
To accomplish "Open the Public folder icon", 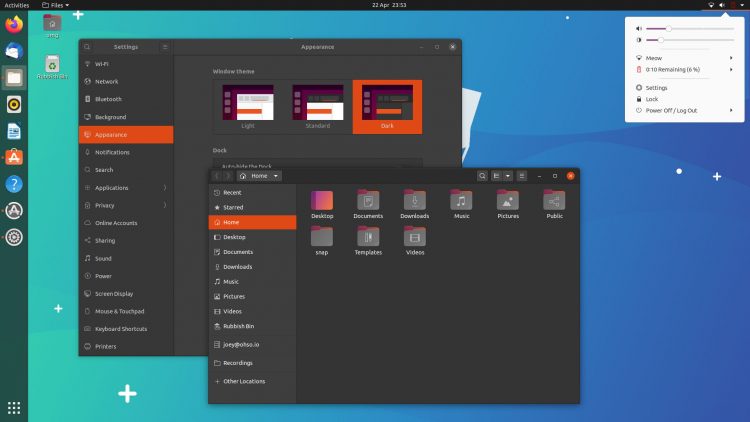I will (x=554, y=205).
